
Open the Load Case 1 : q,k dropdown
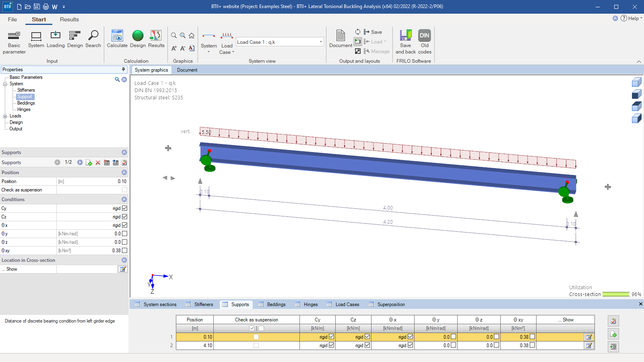320,42
